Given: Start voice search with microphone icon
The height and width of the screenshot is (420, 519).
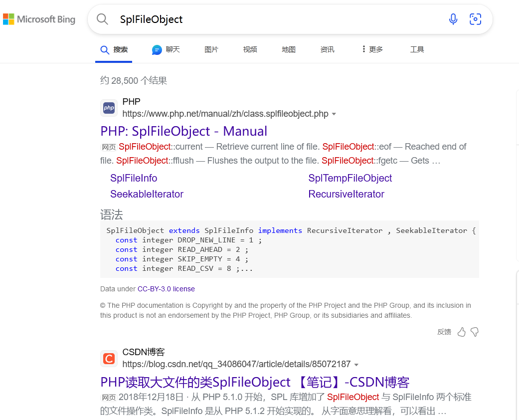Looking at the screenshot, I should (x=453, y=19).
